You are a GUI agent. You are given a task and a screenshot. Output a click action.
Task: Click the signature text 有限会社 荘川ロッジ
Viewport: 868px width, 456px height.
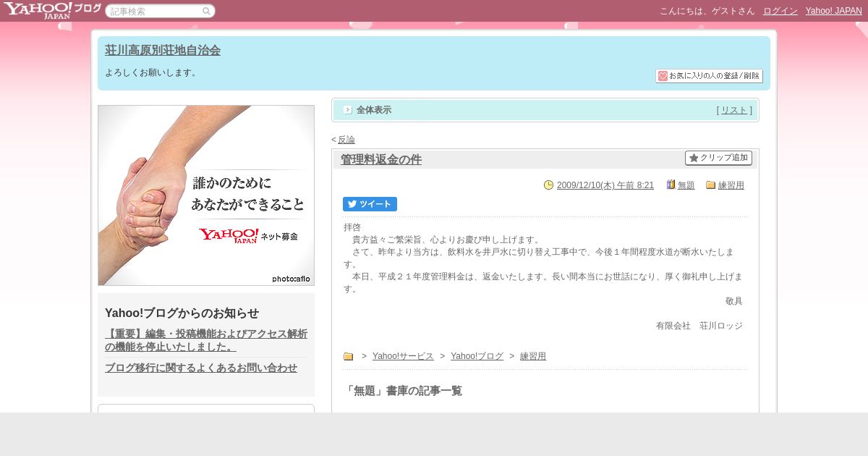tap(699, 326)
